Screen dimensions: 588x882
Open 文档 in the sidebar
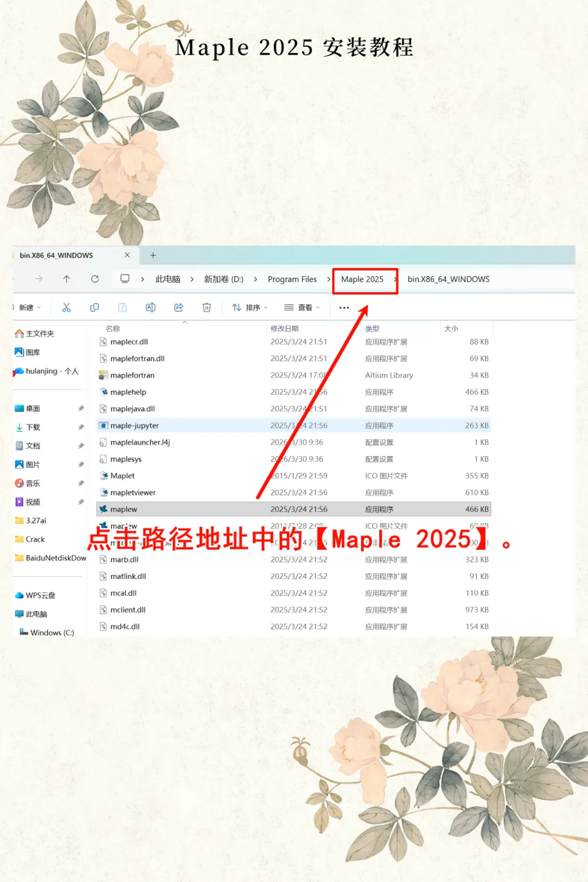pos(27,446)
